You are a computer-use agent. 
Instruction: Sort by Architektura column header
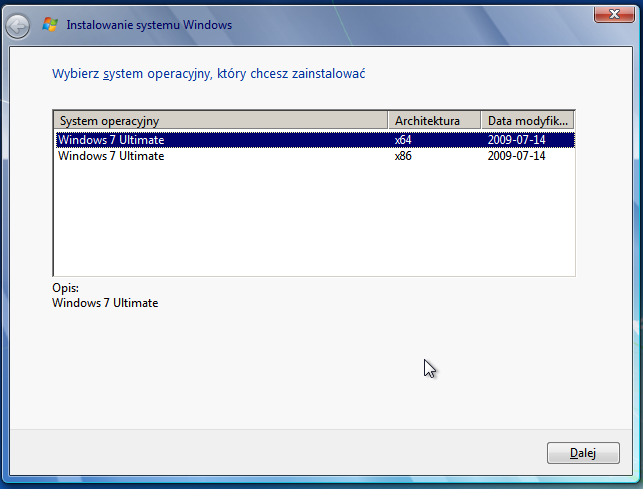434,121
